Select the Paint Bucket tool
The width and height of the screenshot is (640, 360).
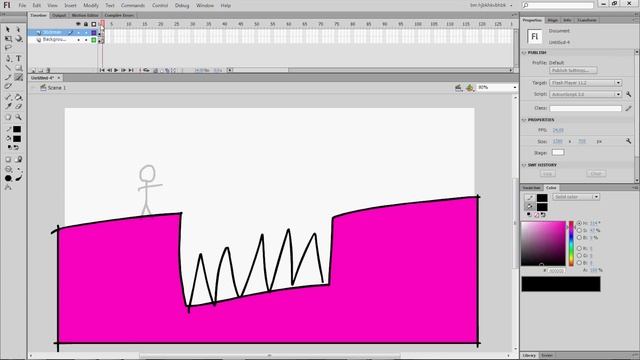coord(19,97)
